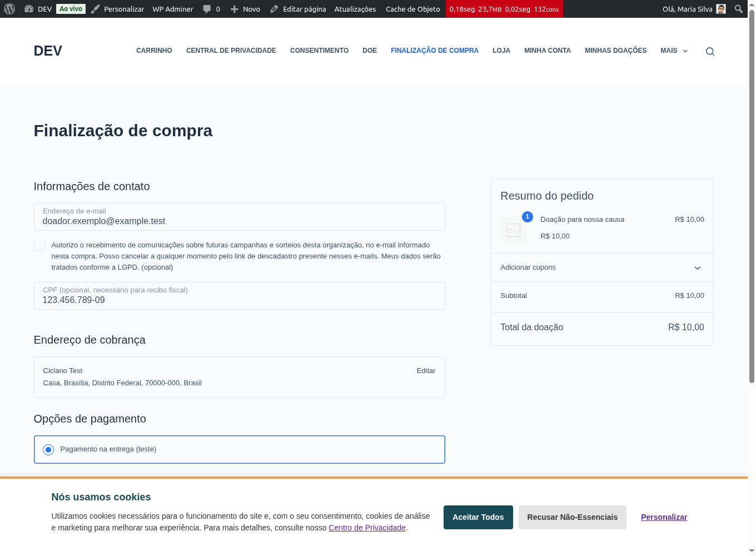Open the WordPress logo menu
Screen dimensions: 756x556
(x=9, y=9)
